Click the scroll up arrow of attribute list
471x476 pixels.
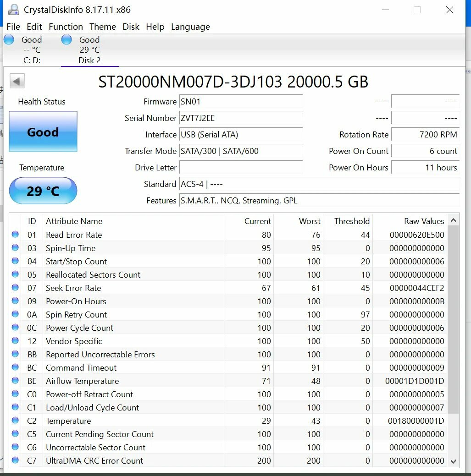(453, 220)
